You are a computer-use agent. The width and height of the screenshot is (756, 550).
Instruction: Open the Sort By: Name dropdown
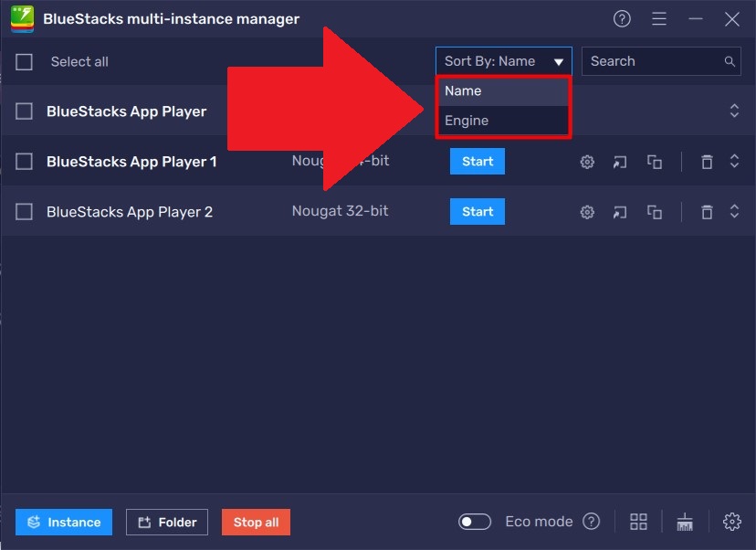click(x=504, y=61)
